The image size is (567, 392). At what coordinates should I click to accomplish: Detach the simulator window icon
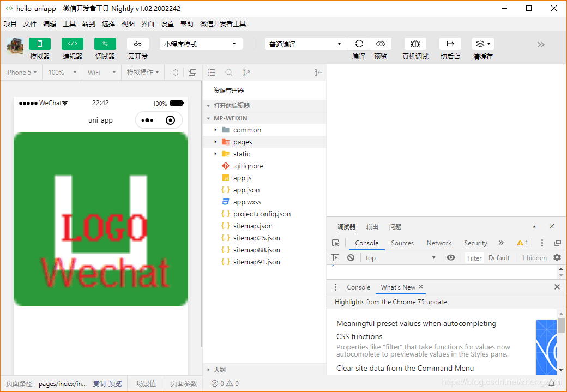(192, 73)
